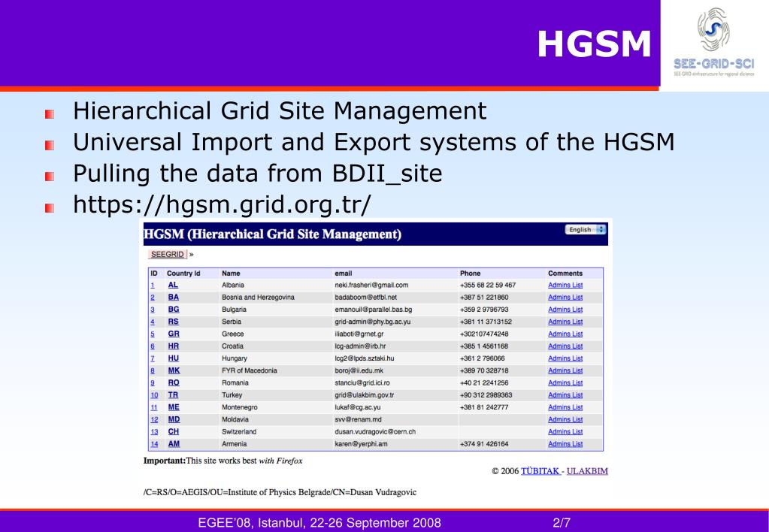The width and height of the screenshot is (769, 532).
Task: Open Admins List for Armenia row
Action: tap(565, 445)
